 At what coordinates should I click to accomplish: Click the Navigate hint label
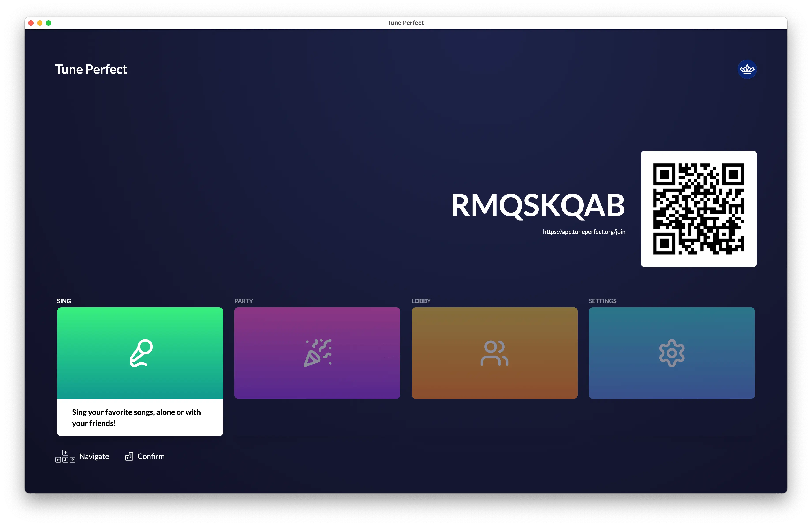click(x=94, y=456)
